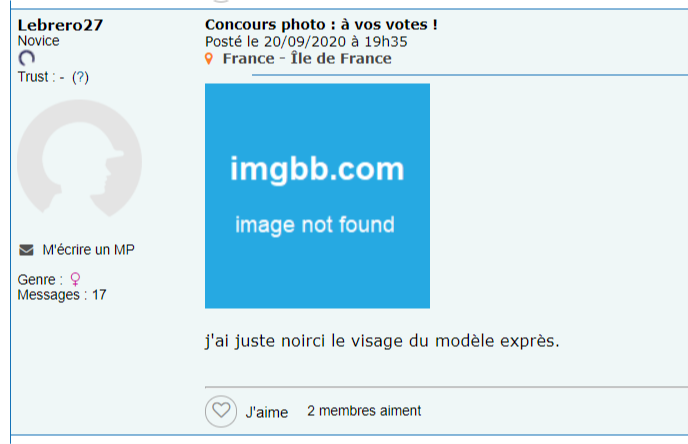This screenshot has width=688, height=444.
Task: Click the envelope icon for private message
Action: pyautogui.click(x=26, y=250)
